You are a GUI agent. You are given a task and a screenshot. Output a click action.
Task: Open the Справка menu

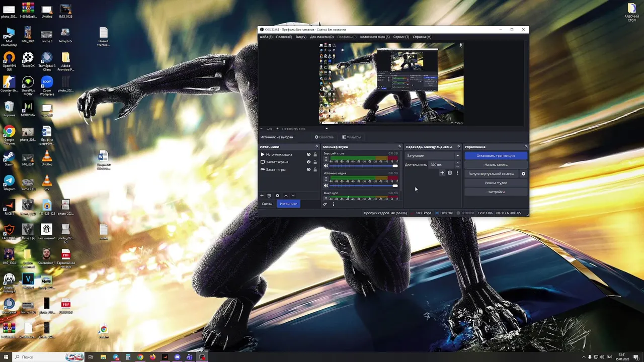(422, 37)
